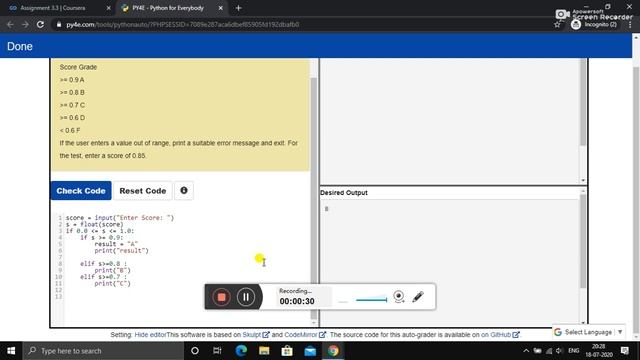Open the notification center icon
The height and width of the screenshot is (360, 640).
point(624,351)
